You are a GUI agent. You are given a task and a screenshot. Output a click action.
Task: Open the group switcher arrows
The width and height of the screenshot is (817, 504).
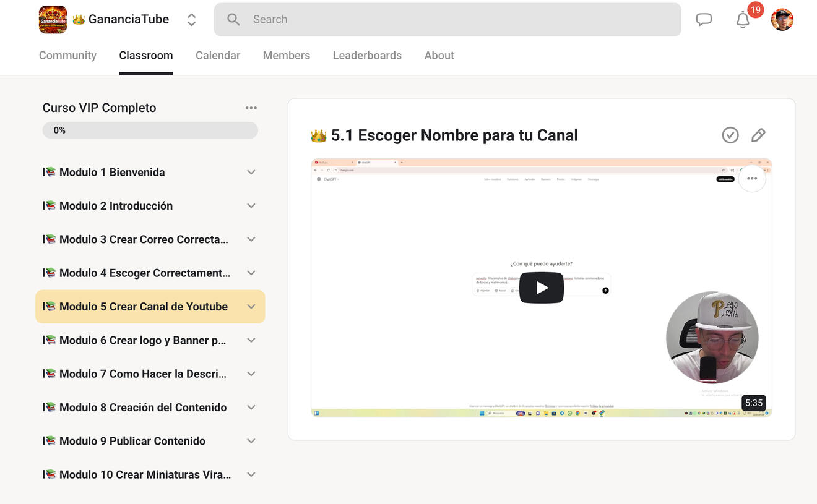tap(191, 20)
